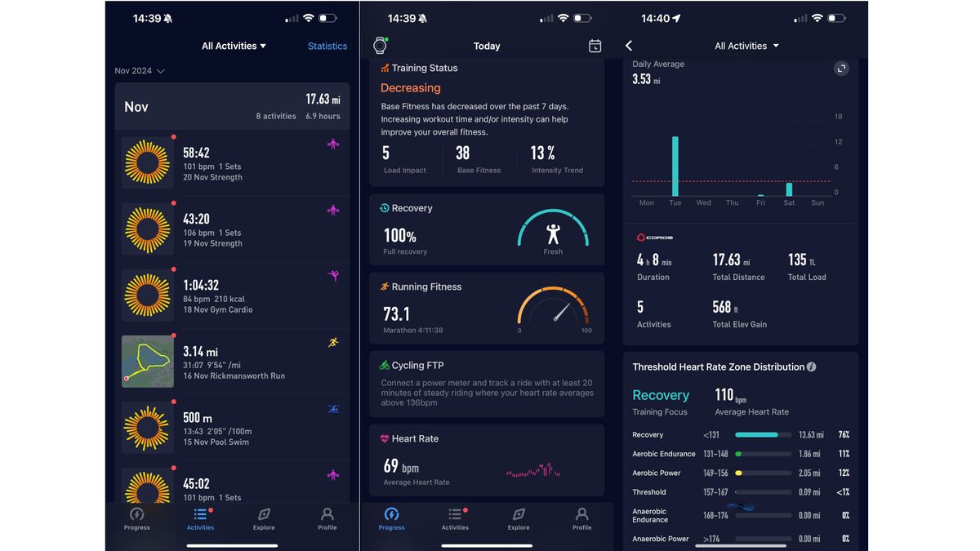Screen dimensions: 980x551
Task: Tap the running icon on Rickmansworth Run
Action: click(x=333, y=343)
